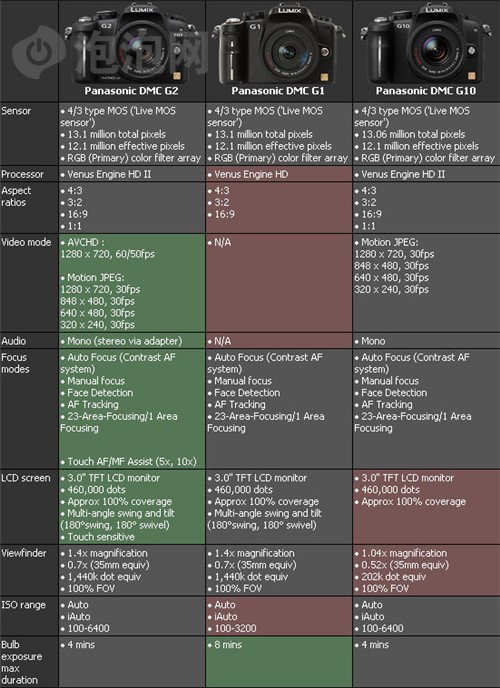
Task: Click the red G1 video mode N/A cell
Action: tap(279, 283)
